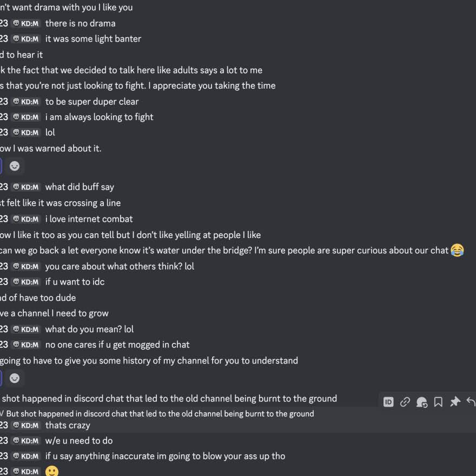Viewport: 476px width, 476px height.
Task: Click the KD:M skull tag beside 'i love internet combat'
Action: tap(26, 219)
